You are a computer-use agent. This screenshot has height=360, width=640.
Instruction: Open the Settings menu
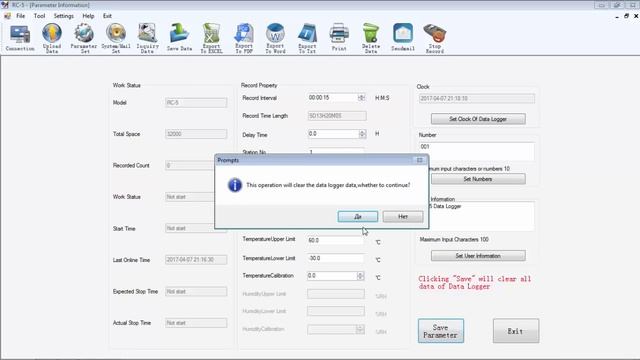[x=64, y=16]
